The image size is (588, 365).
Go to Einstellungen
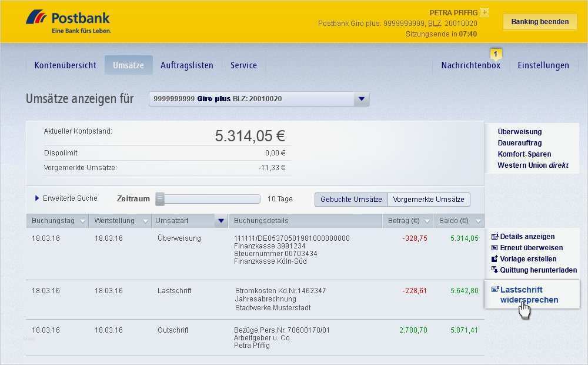click(543, 65)
